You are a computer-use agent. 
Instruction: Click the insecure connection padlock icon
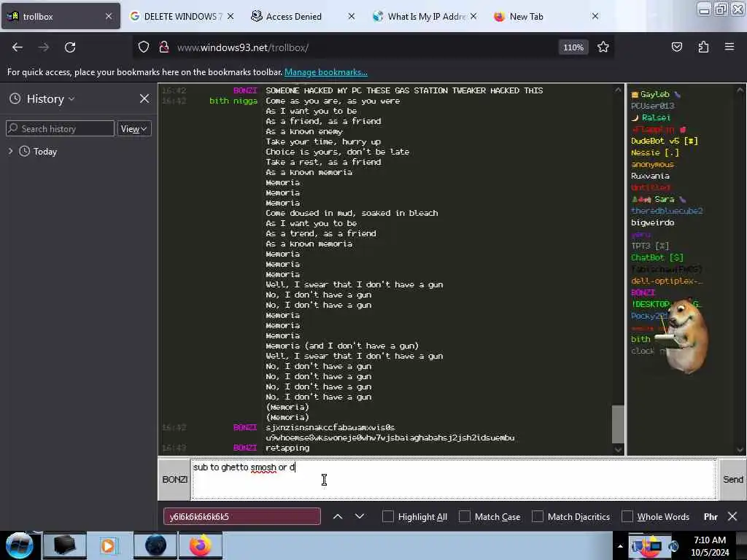[164, 47]
